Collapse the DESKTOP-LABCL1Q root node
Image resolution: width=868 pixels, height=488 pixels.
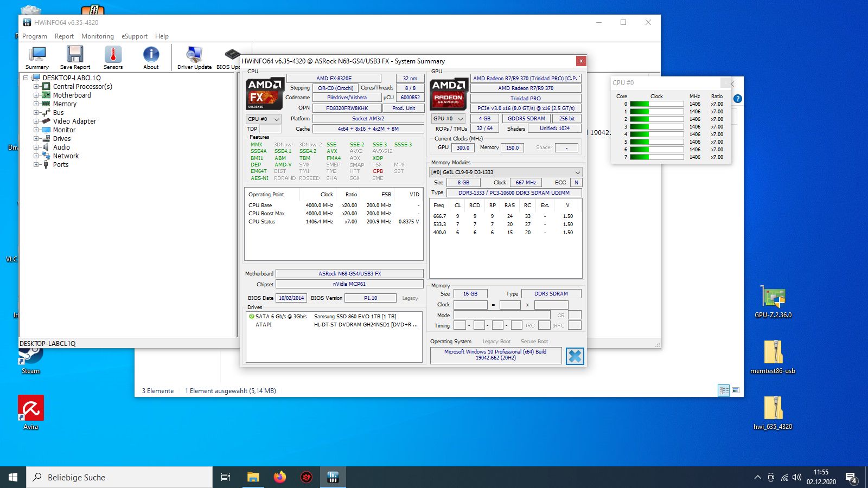point(26,78)
